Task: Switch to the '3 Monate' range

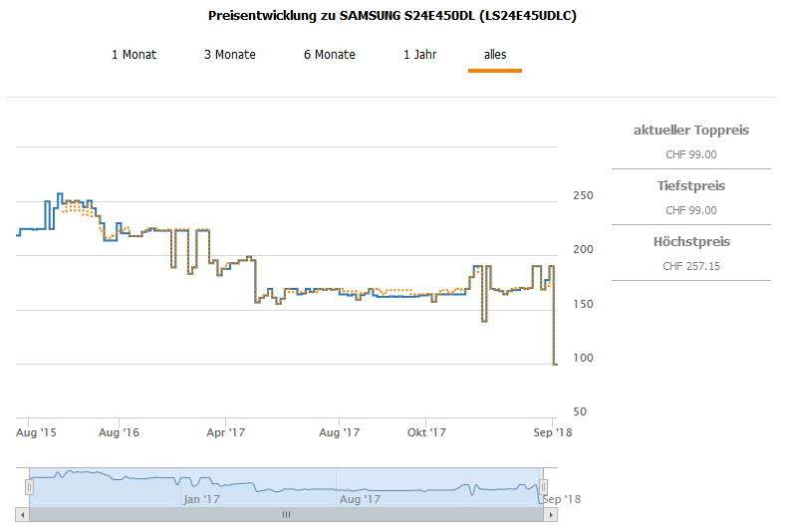Action: (229, 55)
